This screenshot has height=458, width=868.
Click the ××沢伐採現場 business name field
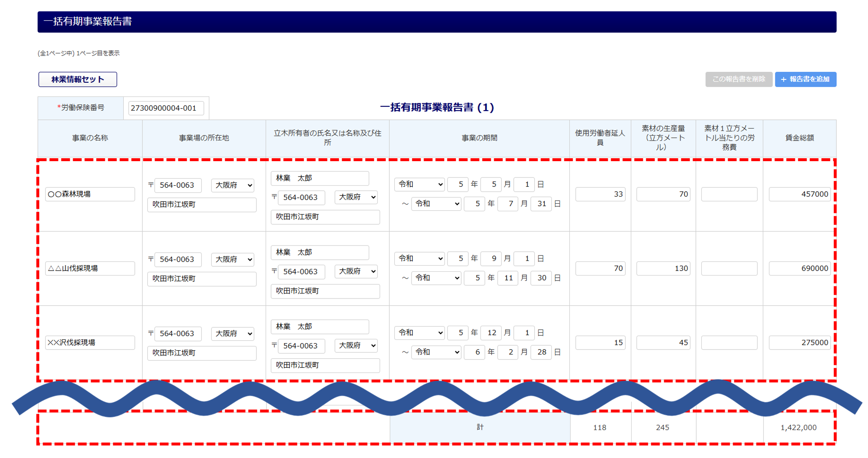pos(90,343)
